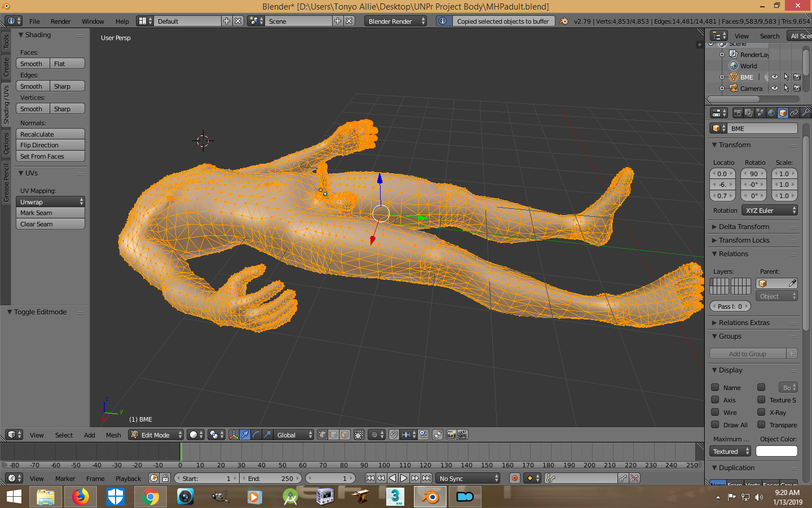Open the Textured maximum draw type dropdown
812x508 pixels.
(x=730, y=451)
